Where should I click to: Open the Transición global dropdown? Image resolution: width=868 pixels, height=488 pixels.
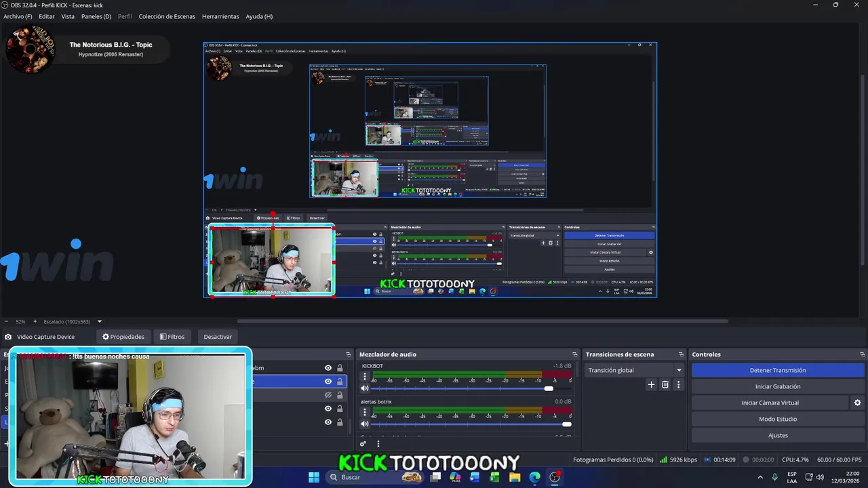coord(635,370)
